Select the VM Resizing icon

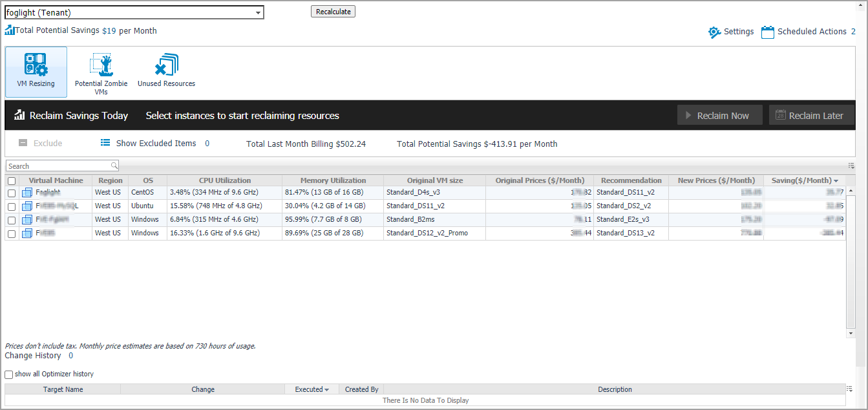[36, 66]
